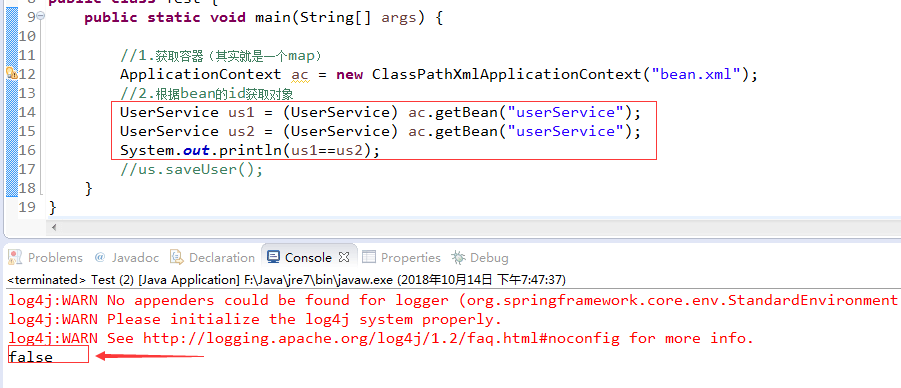Click line number 19 in the gutter
The image size is (901, 388).
27,207
